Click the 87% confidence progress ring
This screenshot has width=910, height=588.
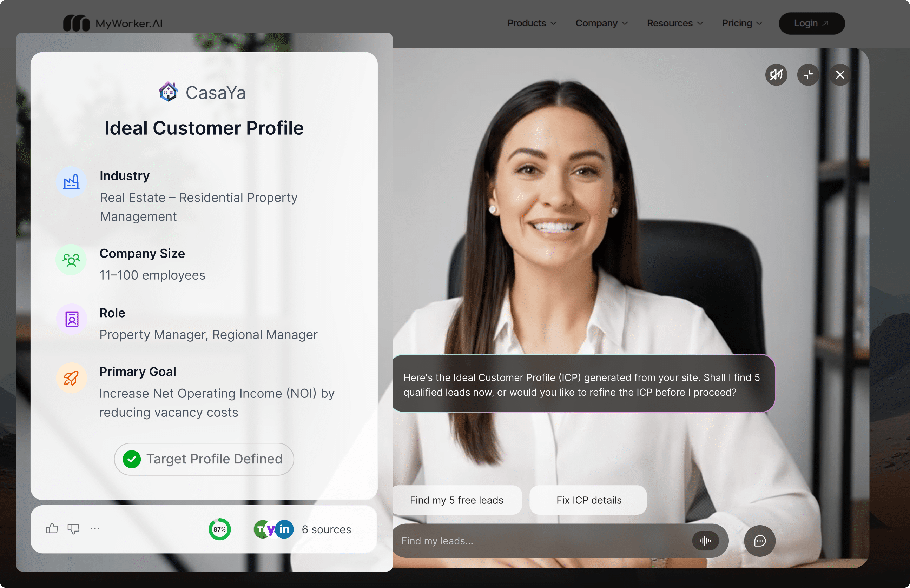(x=220, y=529)
